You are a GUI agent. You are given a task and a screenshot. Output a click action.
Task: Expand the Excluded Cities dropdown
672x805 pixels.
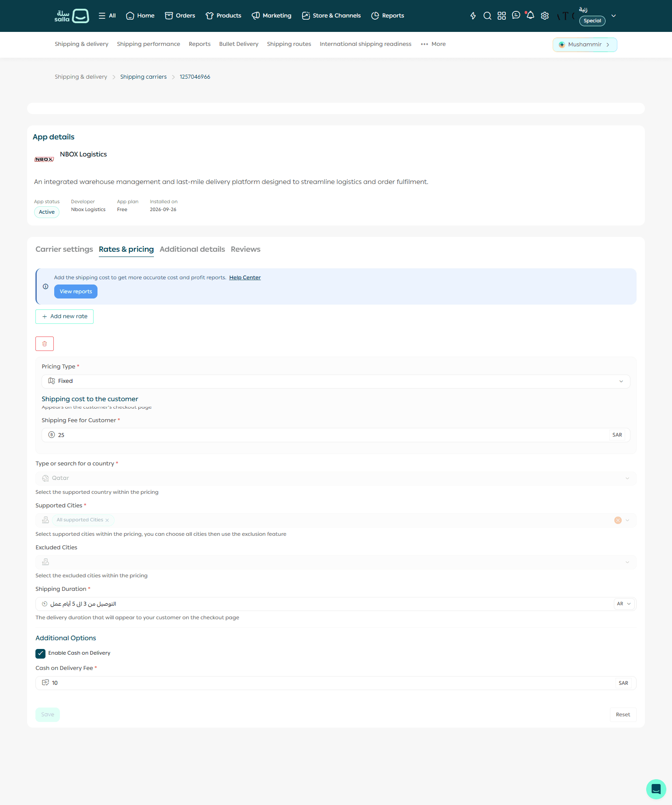336,562
